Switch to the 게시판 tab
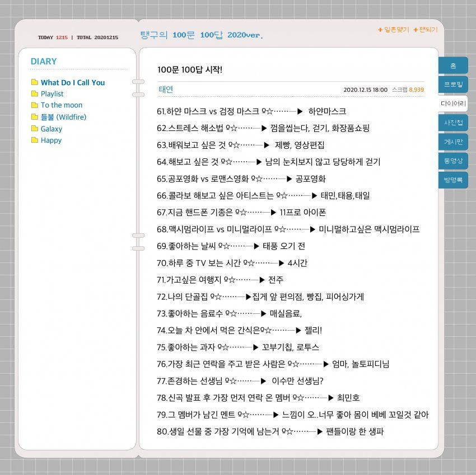This screenshot has width=476, height=475. coord(453,142)
